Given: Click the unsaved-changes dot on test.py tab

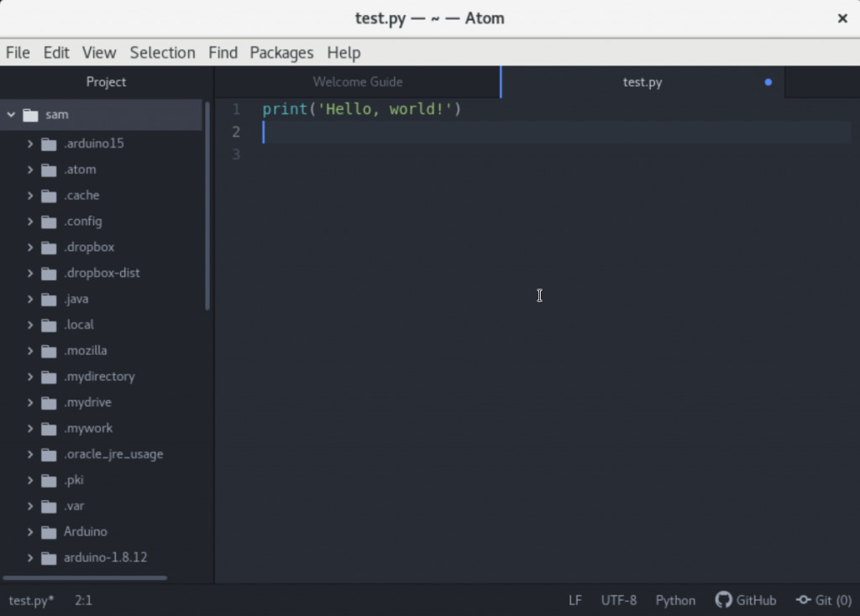Looking at the screenshot, I should (x=768, y=82).
